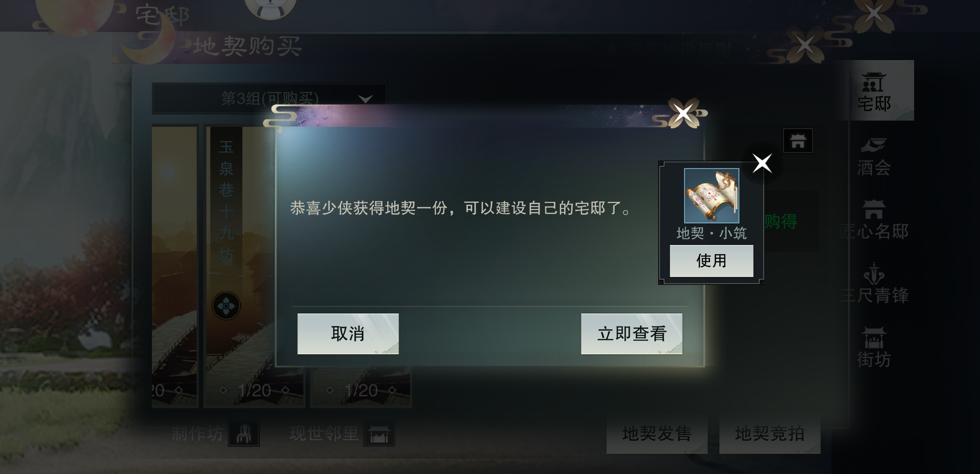Click the 地契发售 tab
This screenshot has width=980, height=474.
tap(657, 434)
